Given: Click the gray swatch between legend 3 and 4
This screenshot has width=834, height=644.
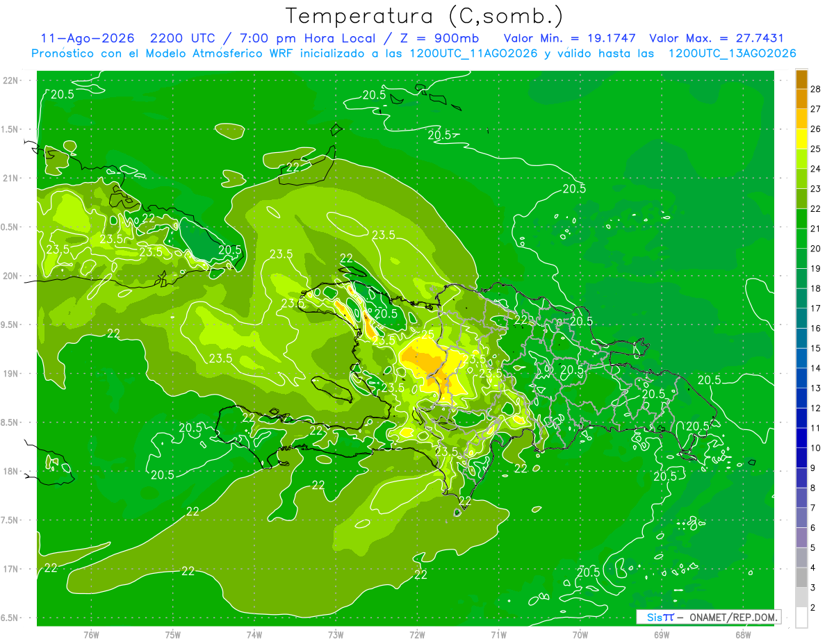Looking at the screenshot, I should point(802,578).
